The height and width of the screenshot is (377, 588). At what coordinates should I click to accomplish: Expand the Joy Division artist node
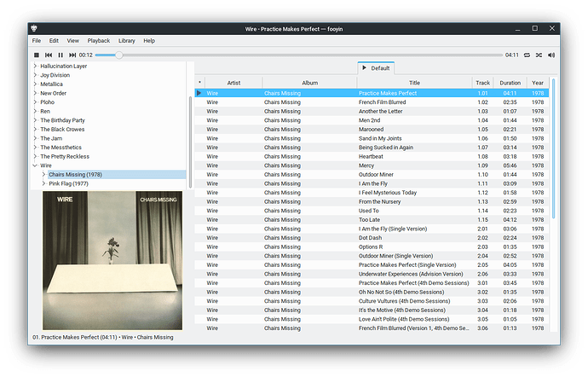tap(35, 75)
